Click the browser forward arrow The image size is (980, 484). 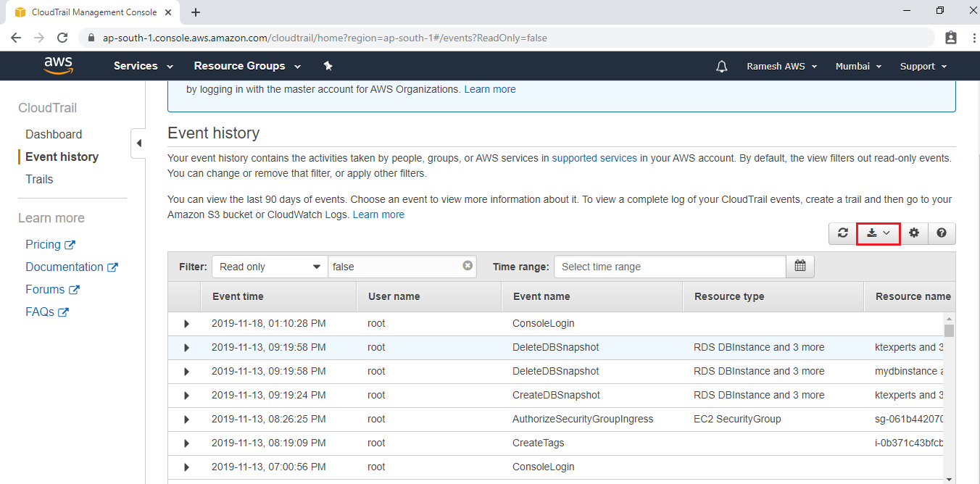(x=39, y=37)
